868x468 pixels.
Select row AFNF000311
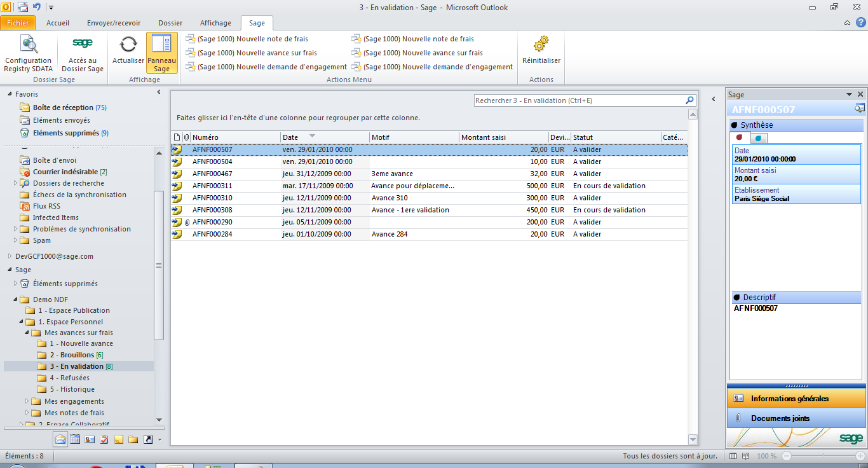click(429, 186)
